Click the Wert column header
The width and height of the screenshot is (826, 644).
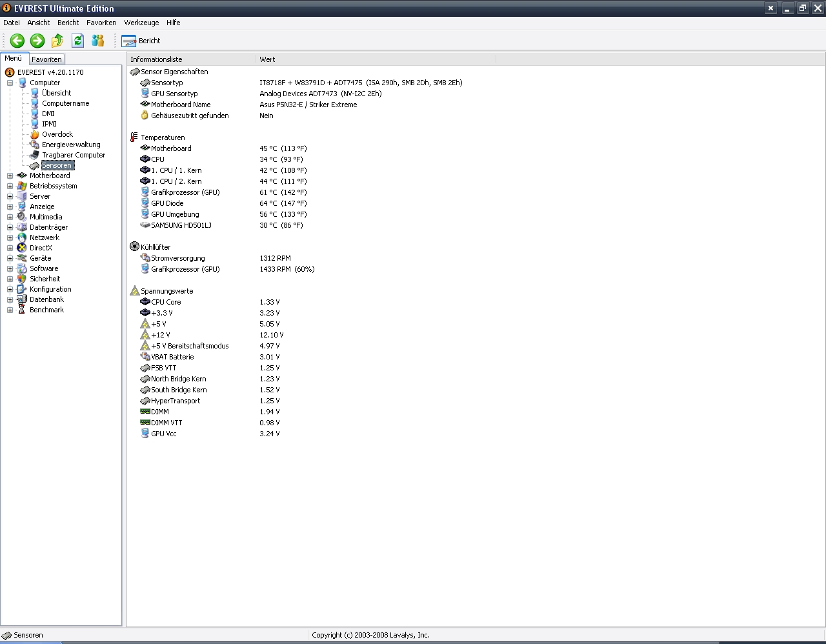[376, 59]
